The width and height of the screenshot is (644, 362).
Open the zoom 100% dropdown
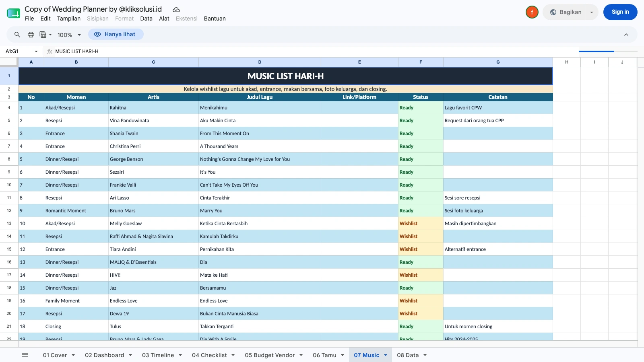tap(69, 35)
